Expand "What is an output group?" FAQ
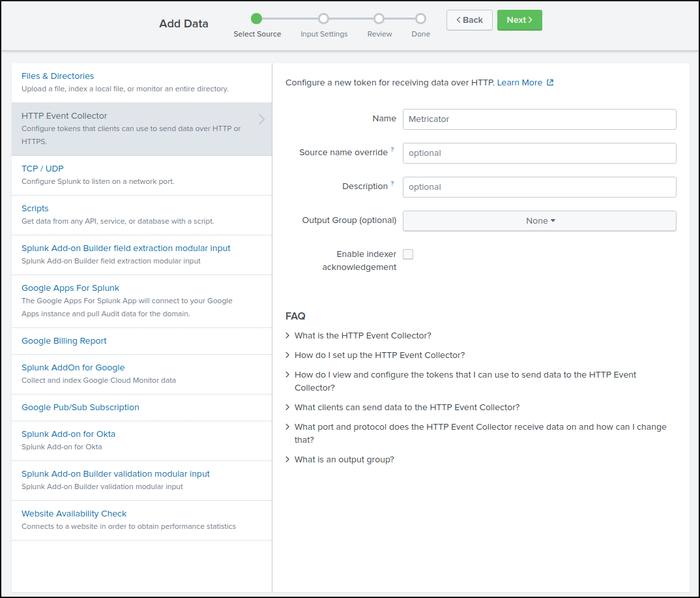Image resolution: width=700 pixels, height=598 pixels. point(344,460)
